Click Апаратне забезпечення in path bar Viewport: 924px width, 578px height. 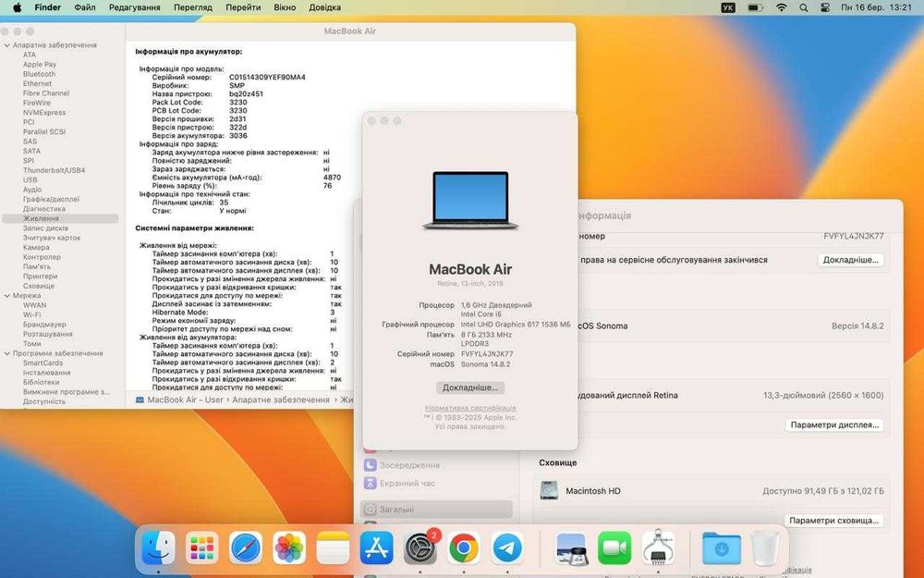coord(281,400)
